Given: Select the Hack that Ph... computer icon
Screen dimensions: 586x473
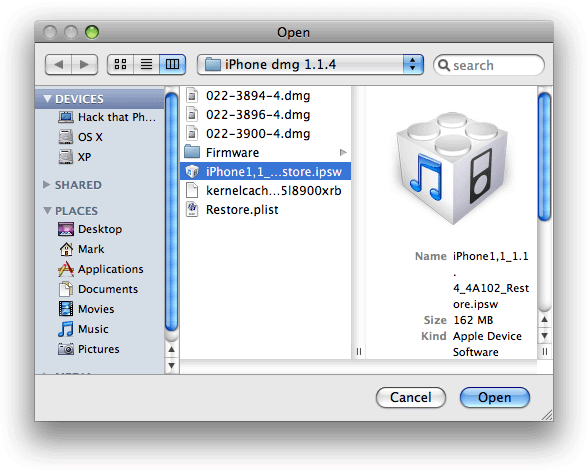Looking at the screenshot, I should (66, 117).
